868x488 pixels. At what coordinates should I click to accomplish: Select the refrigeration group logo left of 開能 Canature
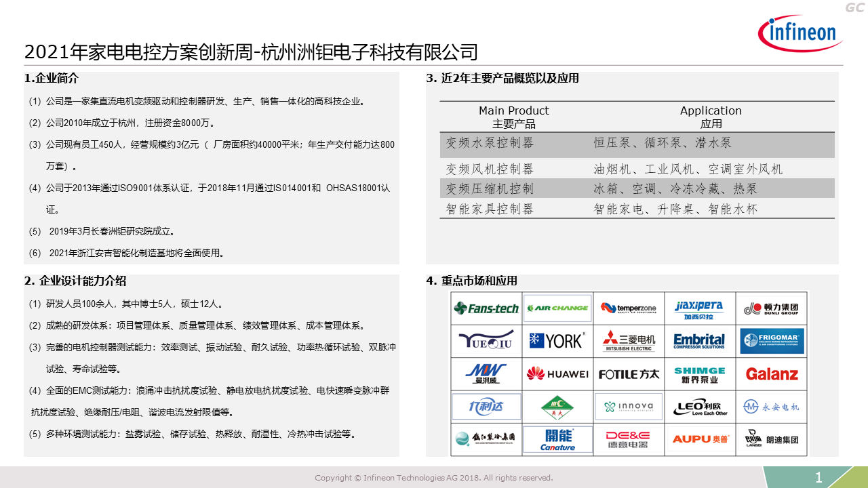pos(487,439)
